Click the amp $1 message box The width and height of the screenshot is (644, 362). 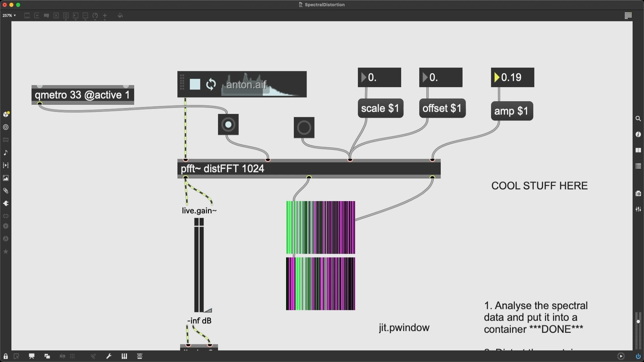(512, 111)
